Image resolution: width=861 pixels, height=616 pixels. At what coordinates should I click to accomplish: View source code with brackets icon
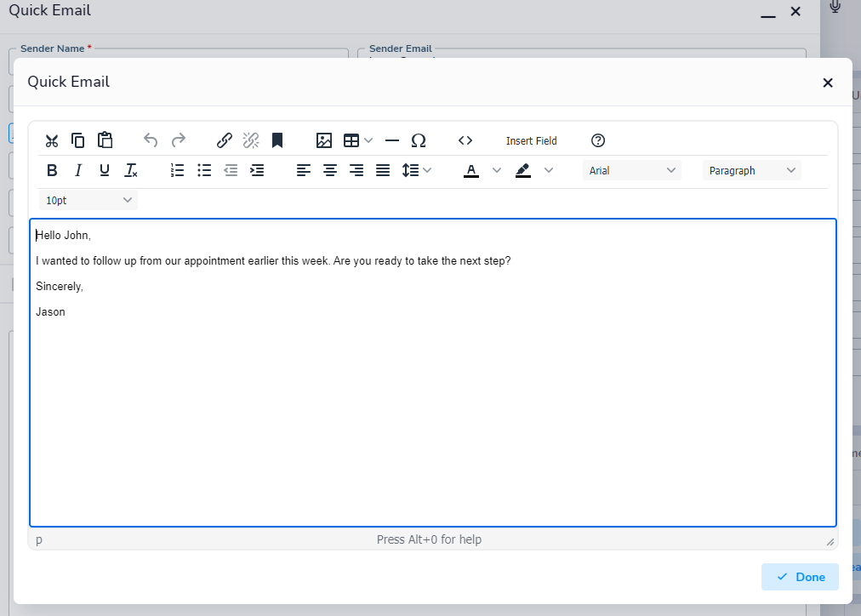[x=465, y=140]
